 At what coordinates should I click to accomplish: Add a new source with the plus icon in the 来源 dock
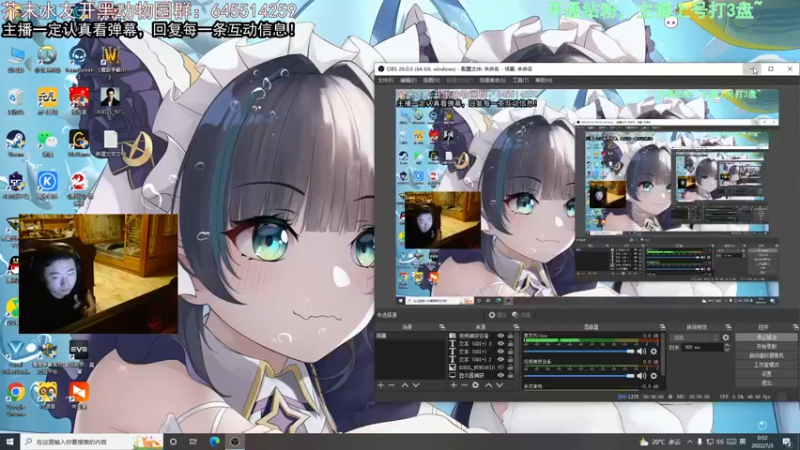pyautogui.click(x=453, y=385)
